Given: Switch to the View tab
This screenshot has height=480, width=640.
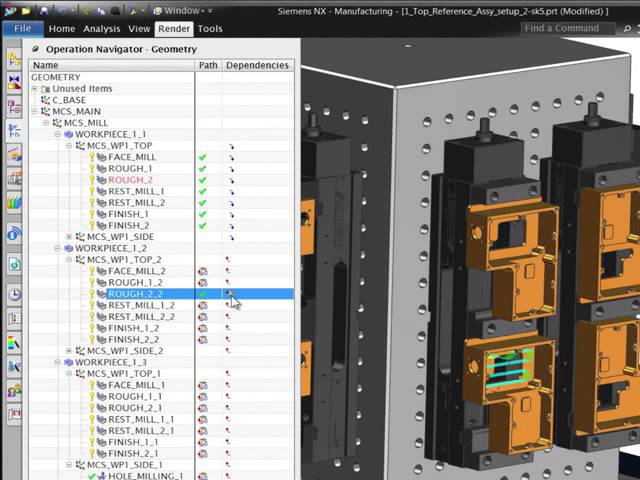Looking at the screenshot, I should click(x=139, y=29).
